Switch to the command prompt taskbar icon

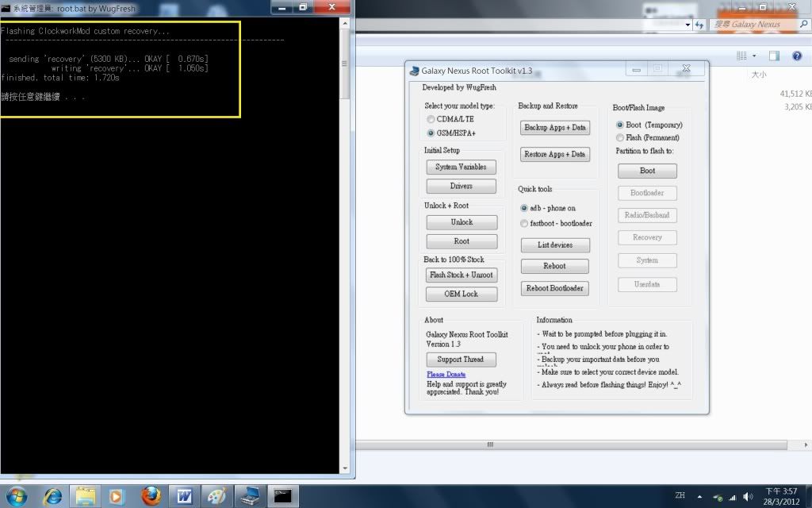[283, 497]
